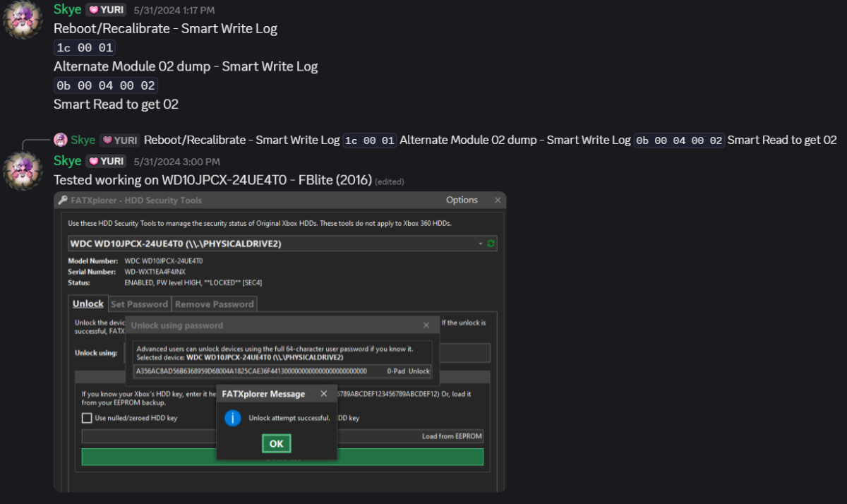Click the small Skye avatar in the reply preview
Viewport: 847px width, 504px height.
coord(61,140)
